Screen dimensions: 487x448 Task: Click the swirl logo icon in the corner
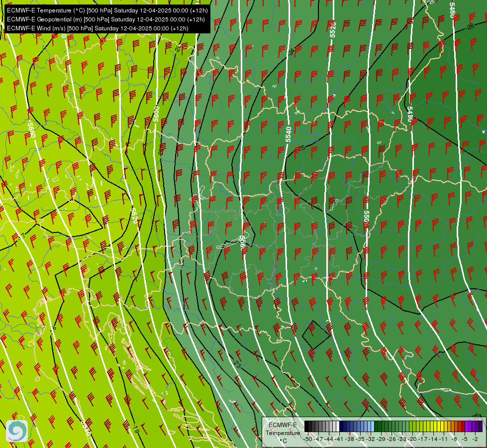[x=17, y=431]
